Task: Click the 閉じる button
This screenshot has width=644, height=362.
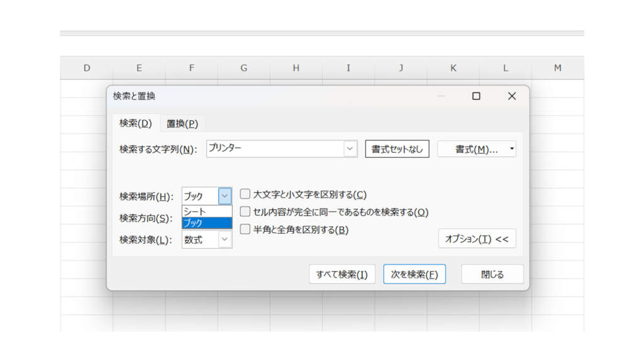Action: [x=492, y=275]
